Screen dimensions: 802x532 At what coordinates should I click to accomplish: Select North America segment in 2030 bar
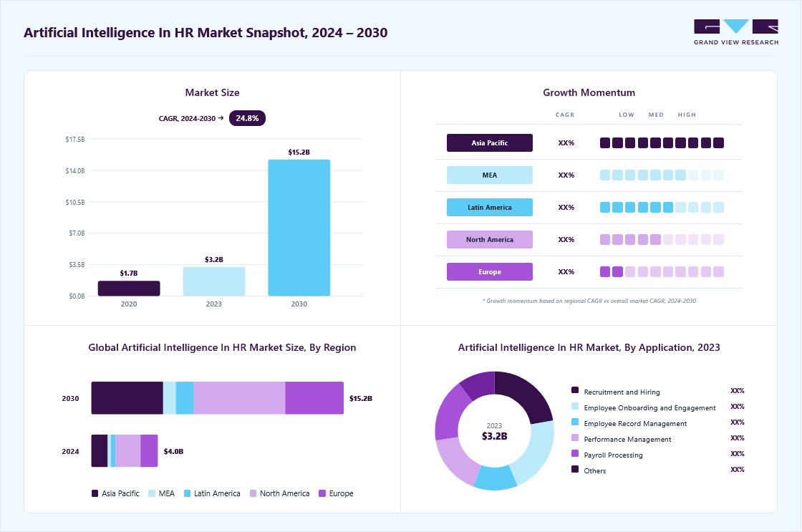(x=239, y=398)
